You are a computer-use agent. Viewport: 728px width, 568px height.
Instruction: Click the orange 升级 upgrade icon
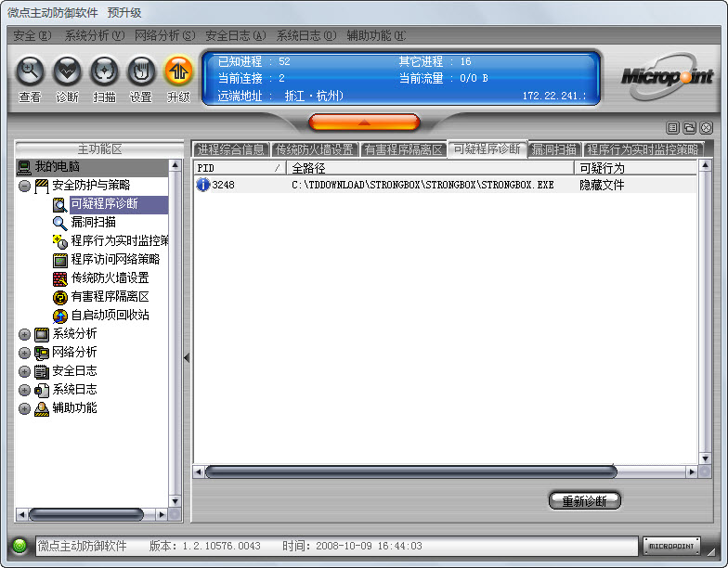[178, 72]
